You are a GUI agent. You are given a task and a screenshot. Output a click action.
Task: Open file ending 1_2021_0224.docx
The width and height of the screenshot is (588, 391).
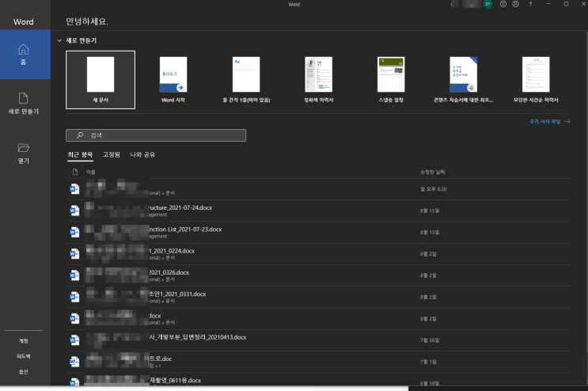(318, 254)
